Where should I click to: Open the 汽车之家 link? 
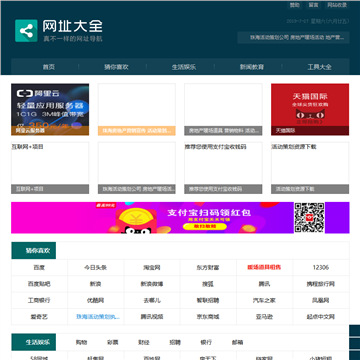point(264,300)
